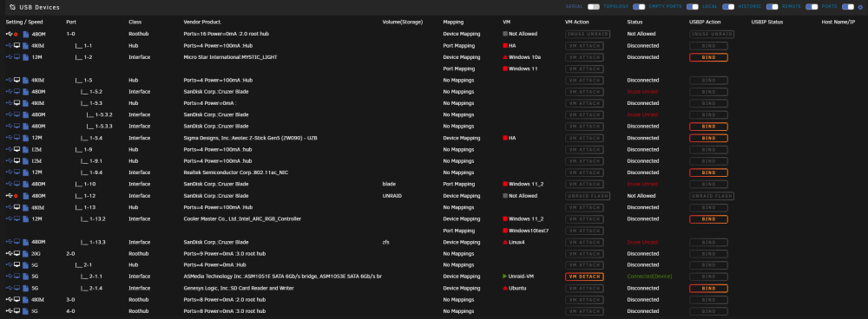Click the monitor icon on port 2-1 row
Screen dimensions: 868x319
(16, 264)
